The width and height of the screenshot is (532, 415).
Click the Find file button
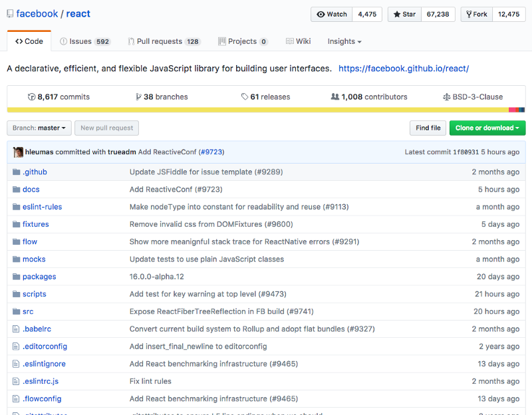[x=428, y=128]
